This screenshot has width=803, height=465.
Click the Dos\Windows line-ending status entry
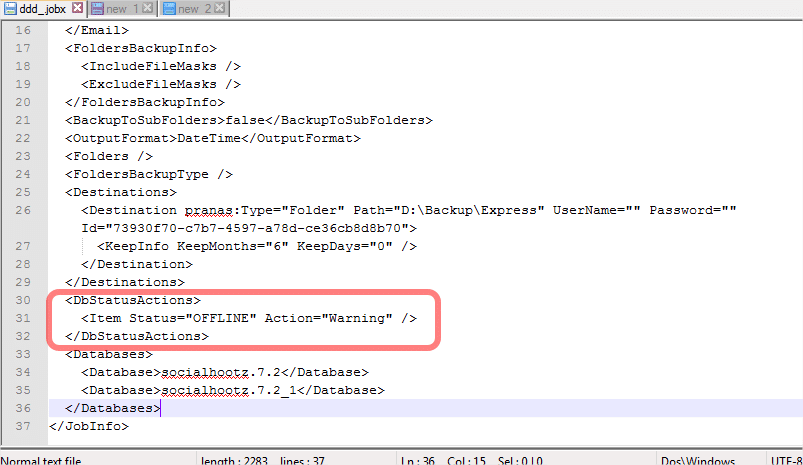[x=698, y=460]
